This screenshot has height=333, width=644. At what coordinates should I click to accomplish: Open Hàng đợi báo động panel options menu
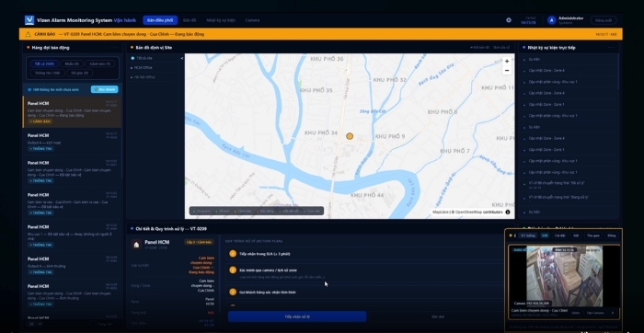click(115, 48)
